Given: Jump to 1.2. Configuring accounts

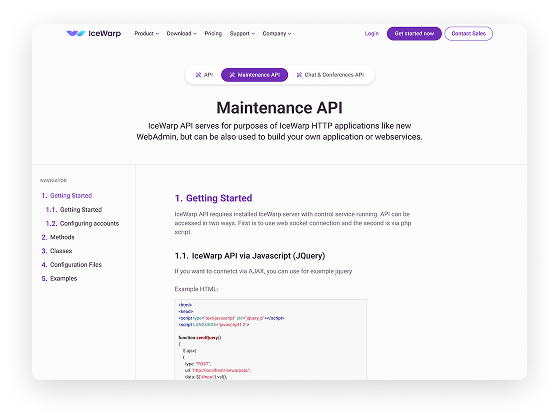Looking at the screenshot, I should point(82,224).
